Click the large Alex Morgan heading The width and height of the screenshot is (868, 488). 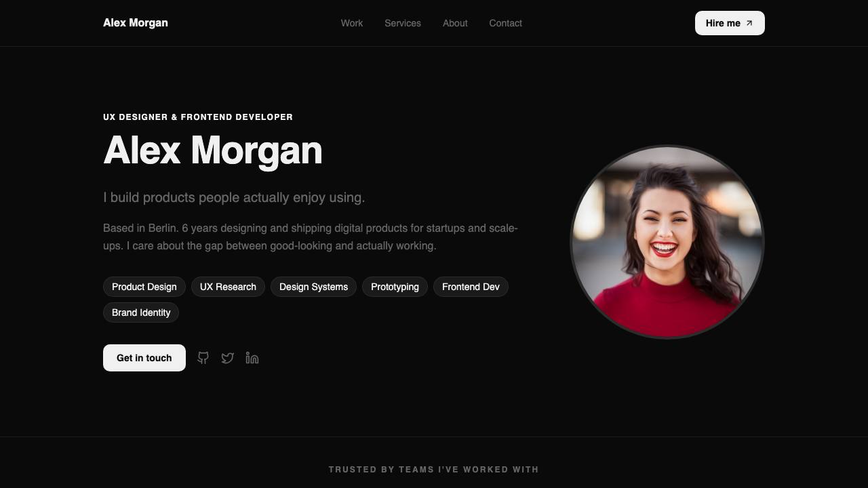point(213,150)
